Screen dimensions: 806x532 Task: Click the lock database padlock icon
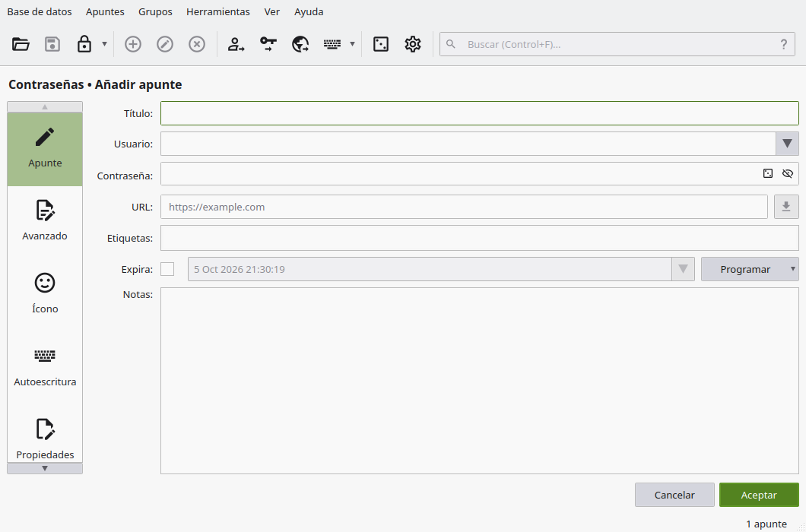click(84, 44)
